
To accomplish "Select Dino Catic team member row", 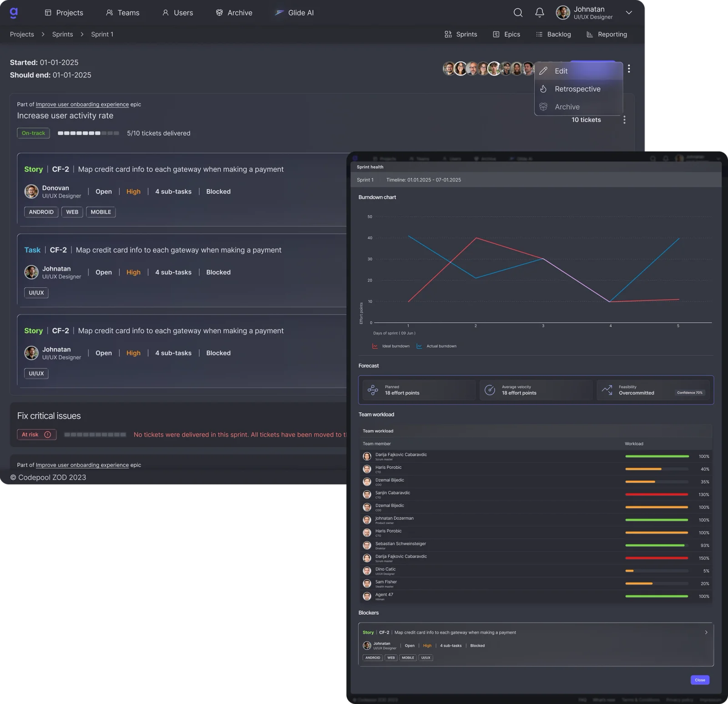I will coord(536,571).
